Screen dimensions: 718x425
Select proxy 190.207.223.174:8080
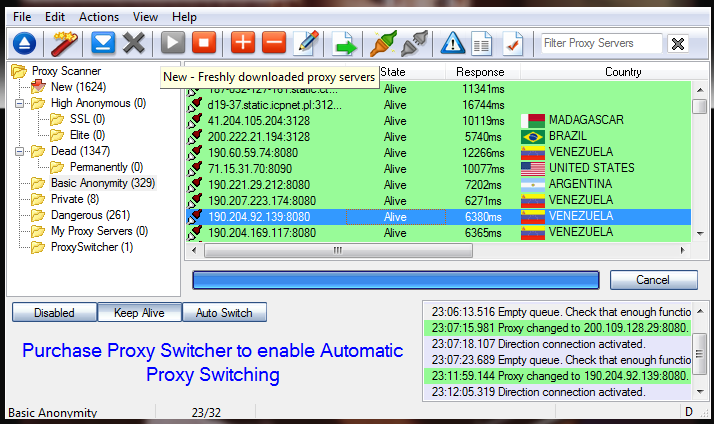pyautogui.click(x=439, y=201)
